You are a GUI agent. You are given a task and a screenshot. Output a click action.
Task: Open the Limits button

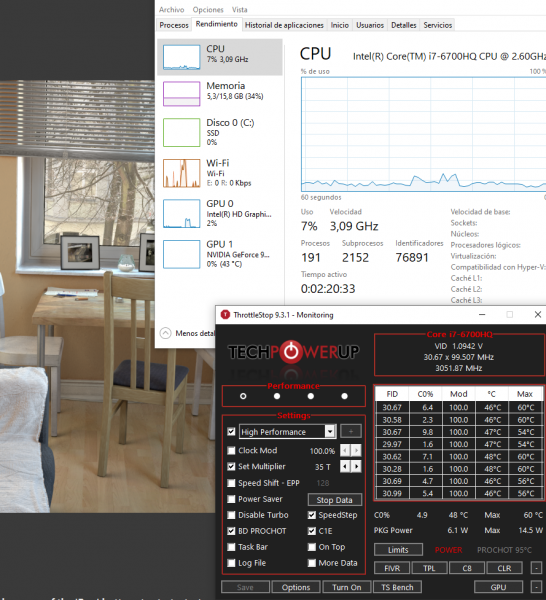pos(398,550)
